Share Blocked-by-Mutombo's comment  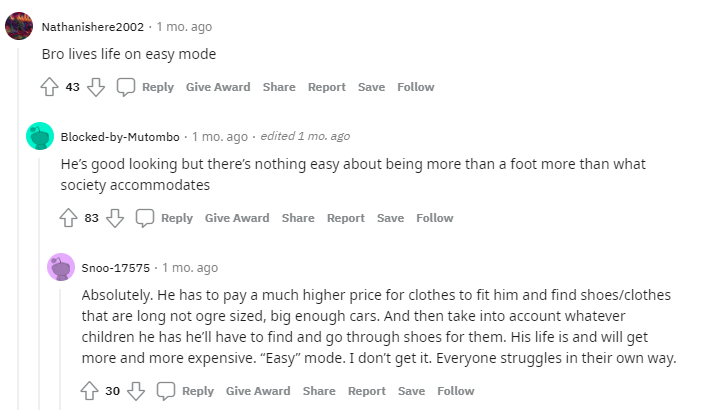298,218
